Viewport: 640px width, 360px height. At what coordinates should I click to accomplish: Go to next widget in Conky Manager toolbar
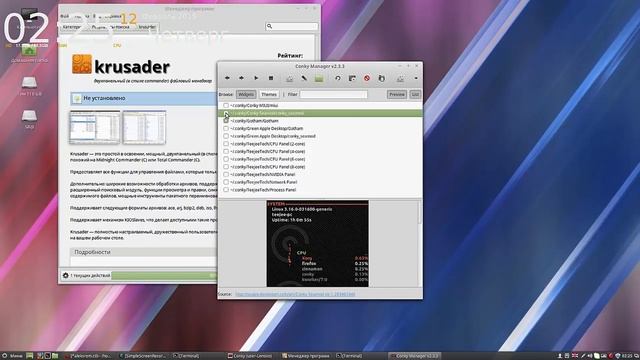point(241,78)
